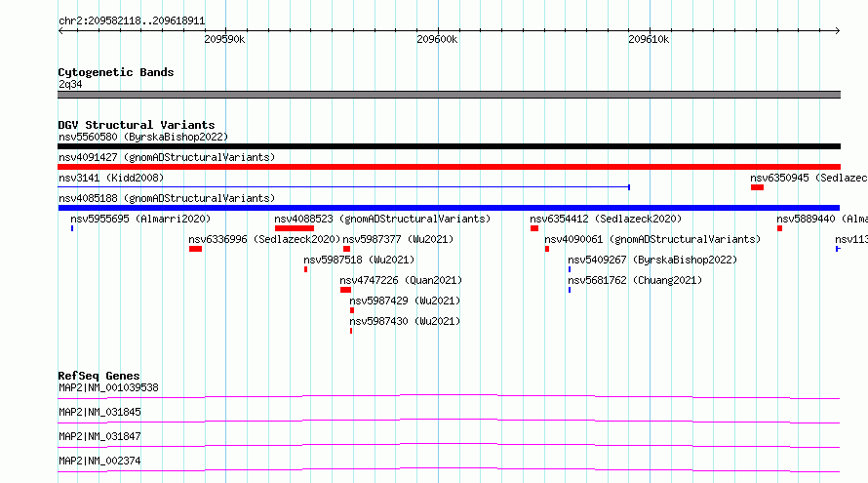This screenshot has height=483, width=868.
Task: Select the 2q34 cytogenetic band label
Action: pos(70,84)
